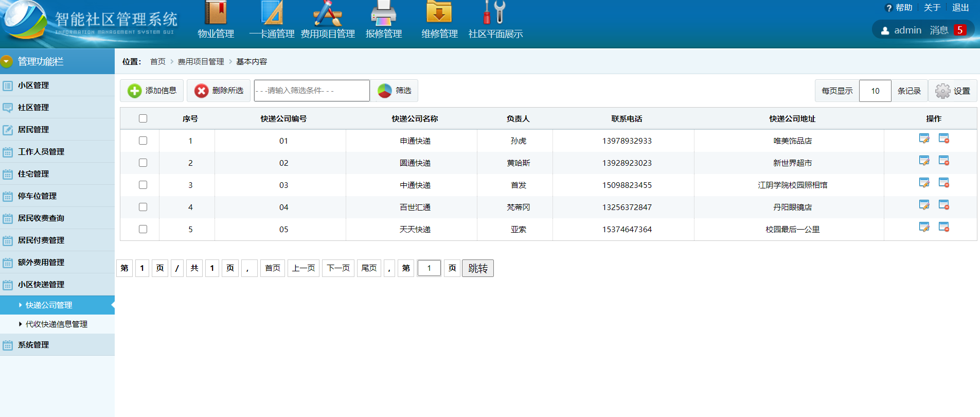Open the 物业管理 book icon

coord(216,13)
